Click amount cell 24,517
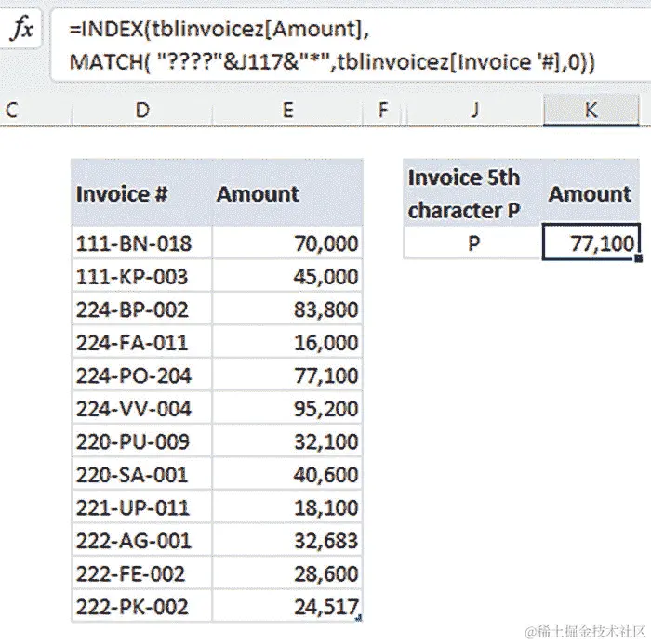 click(x=287, y=606)
